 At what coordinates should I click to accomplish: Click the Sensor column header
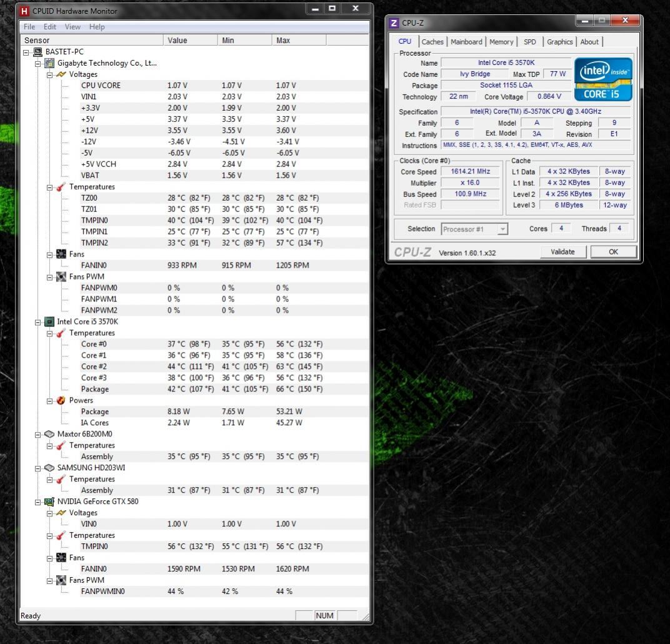[x=91, y=40]
